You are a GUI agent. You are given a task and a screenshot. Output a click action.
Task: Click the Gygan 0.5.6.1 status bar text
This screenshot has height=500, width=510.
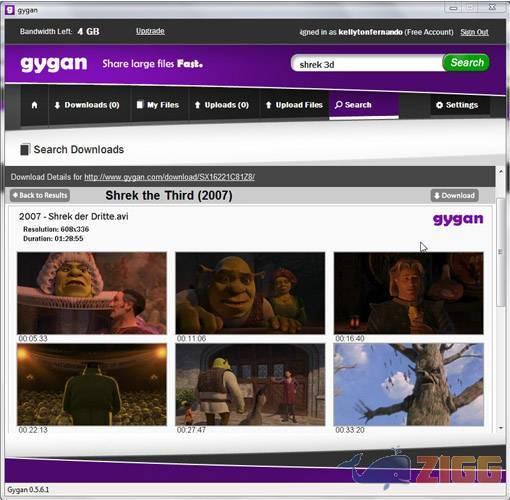(28, 490)
